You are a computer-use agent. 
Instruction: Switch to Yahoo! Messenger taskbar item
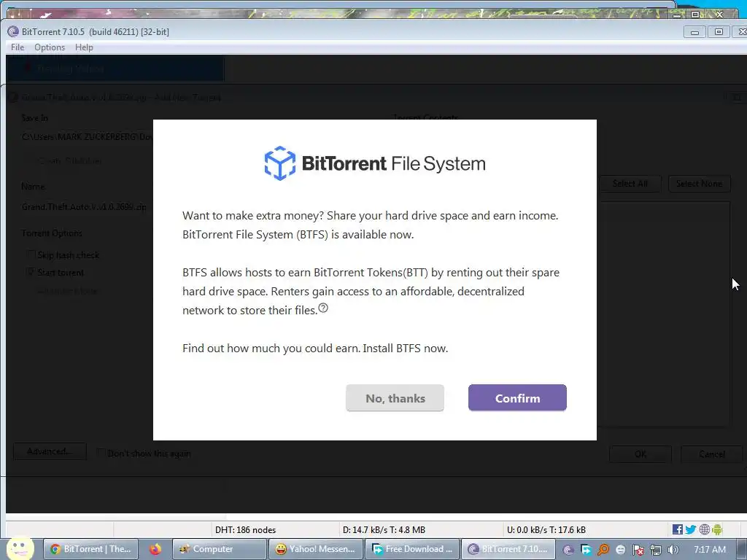315,549
